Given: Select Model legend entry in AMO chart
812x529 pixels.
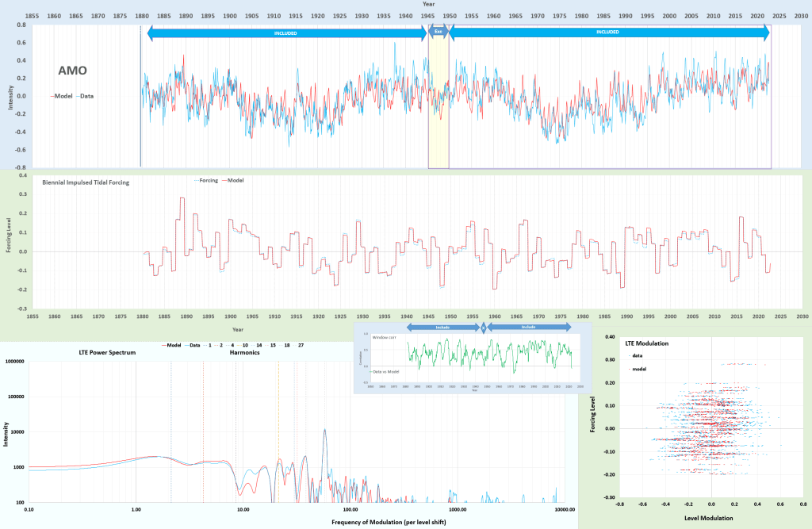Looking at the screenshot, I should (x=64, y=97).
